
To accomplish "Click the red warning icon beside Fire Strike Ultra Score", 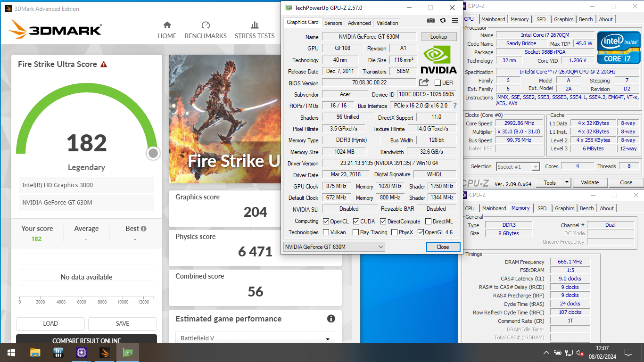I will 104,64.
